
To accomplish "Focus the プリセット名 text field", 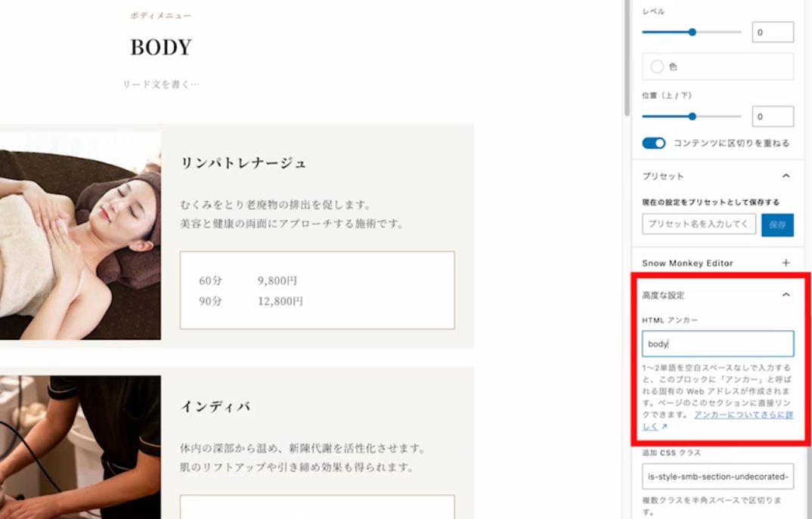I will 699,224.
